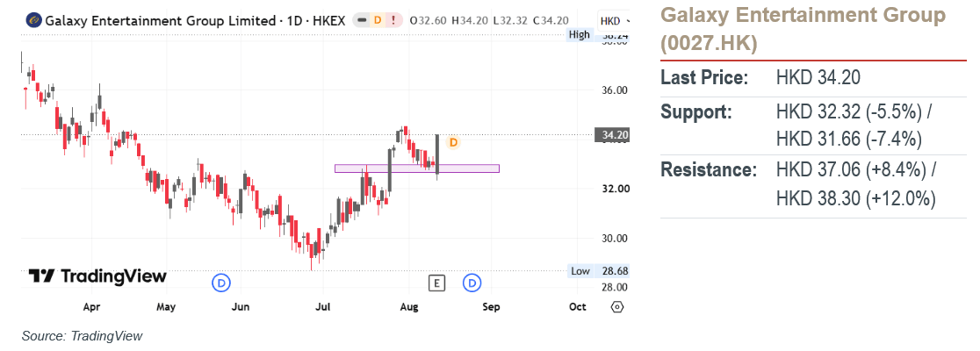Click the low value L32.32 in header
980x351 pixels.
[511, 20]
